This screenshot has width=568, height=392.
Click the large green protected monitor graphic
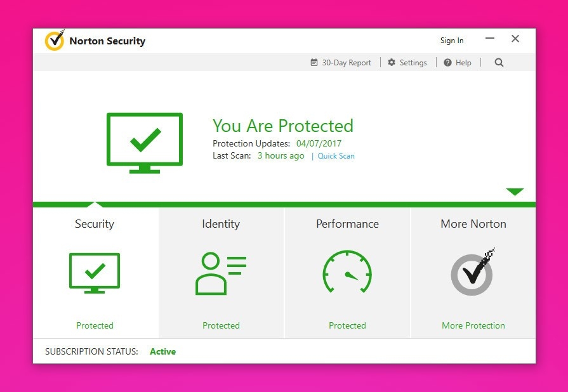tap(144, 141)
